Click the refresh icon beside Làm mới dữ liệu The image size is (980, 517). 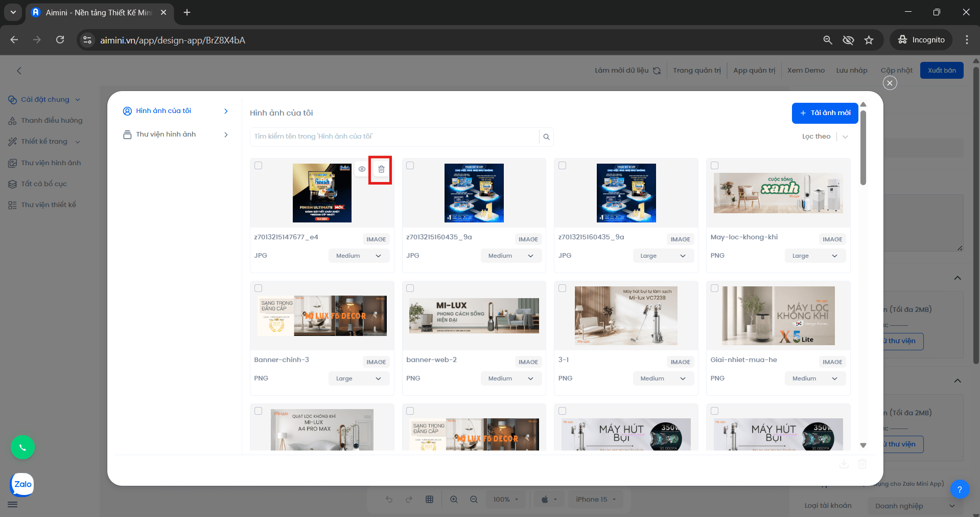657,71
